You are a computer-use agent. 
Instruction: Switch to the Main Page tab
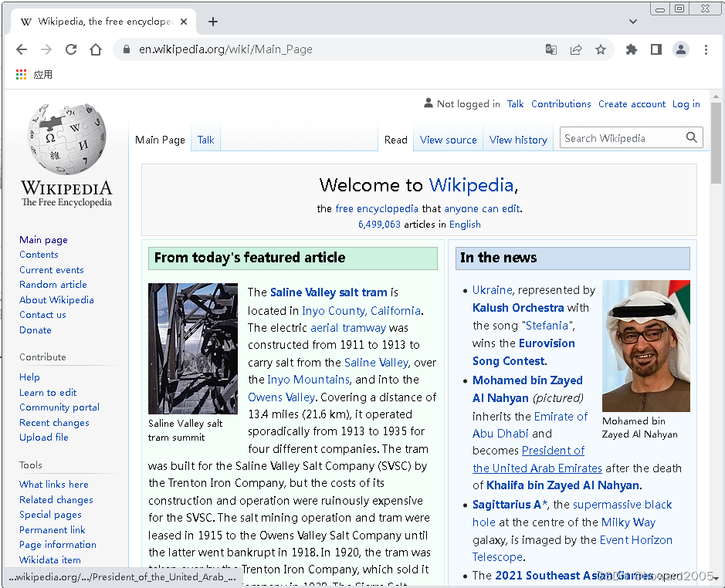[x=160, y=140]
